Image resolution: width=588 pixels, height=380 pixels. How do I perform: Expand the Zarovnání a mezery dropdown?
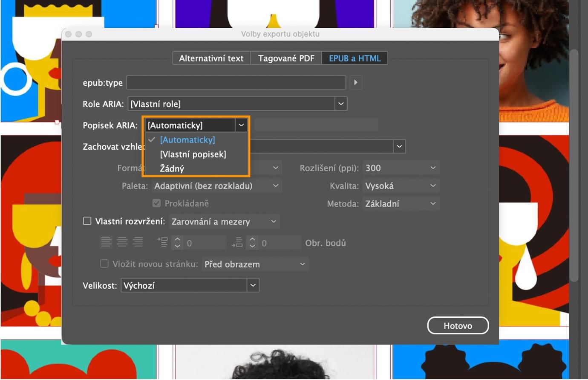click(224, 221)
